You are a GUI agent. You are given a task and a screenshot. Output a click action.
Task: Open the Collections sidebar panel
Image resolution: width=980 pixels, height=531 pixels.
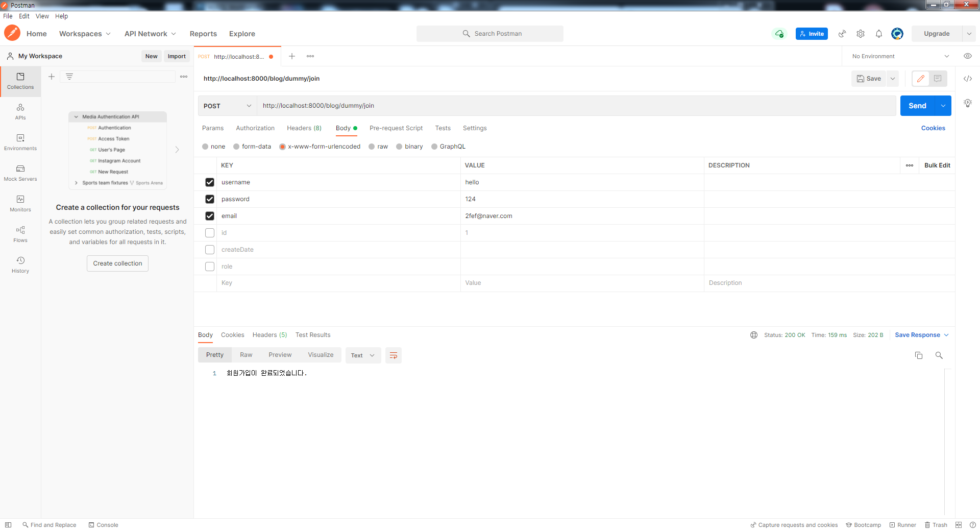20,81
